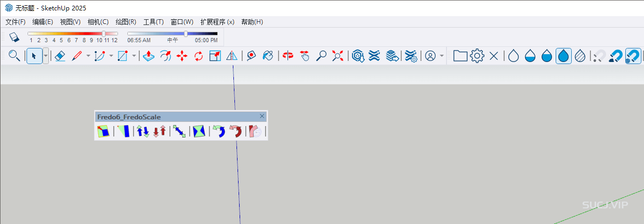Choose the Move tool with red arrows

coord(182,56)
